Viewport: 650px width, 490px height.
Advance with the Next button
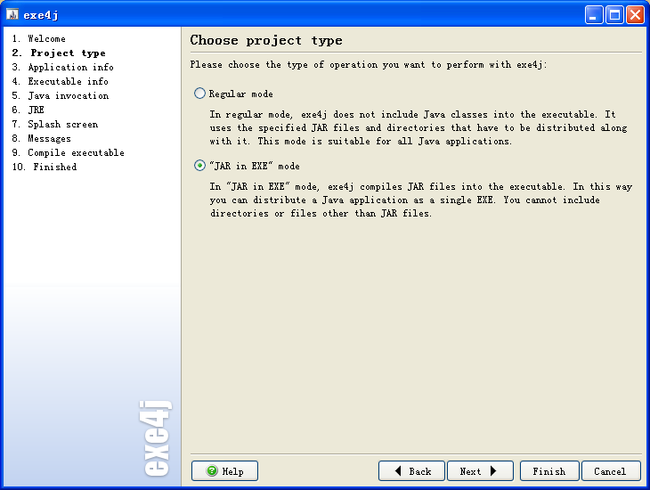[480, 471]
